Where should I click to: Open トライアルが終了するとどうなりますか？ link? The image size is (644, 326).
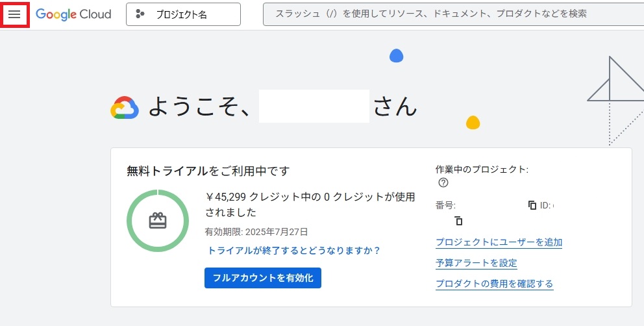click(x=293, y=250)
